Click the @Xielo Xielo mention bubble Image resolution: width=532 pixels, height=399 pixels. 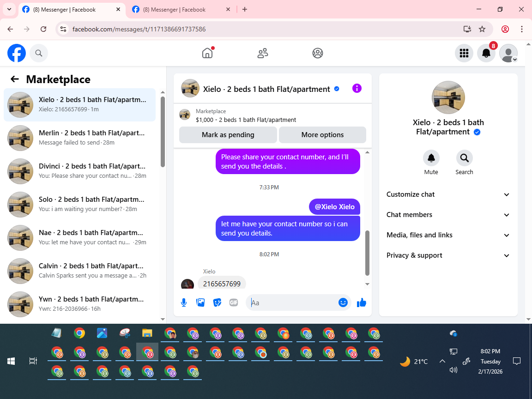click(x=334, y=206)
